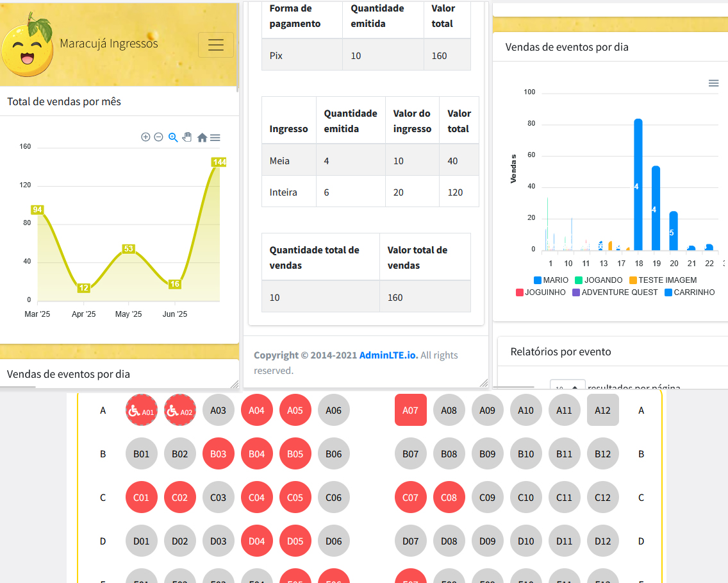
Task: Select wheelchair-accessible seat A01
Action: (x=142, y=410)
